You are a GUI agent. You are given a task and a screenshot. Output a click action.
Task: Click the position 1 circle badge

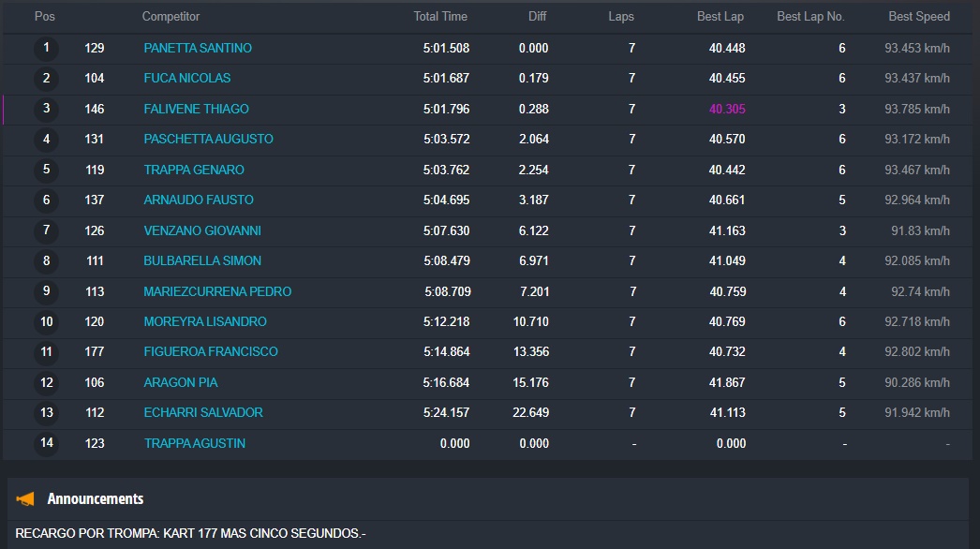46,48
